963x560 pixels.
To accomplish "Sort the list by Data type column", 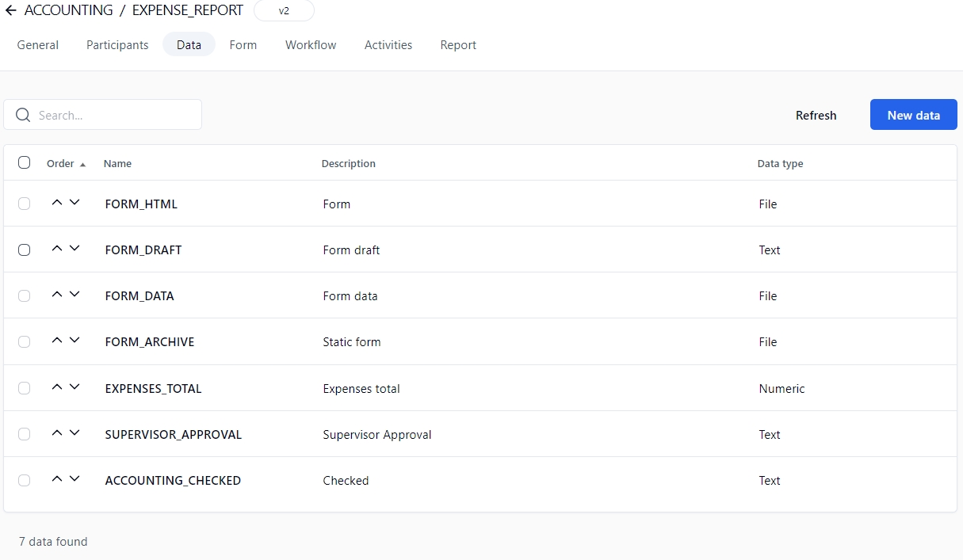I will pyautogui.click(x=780, y=164).
